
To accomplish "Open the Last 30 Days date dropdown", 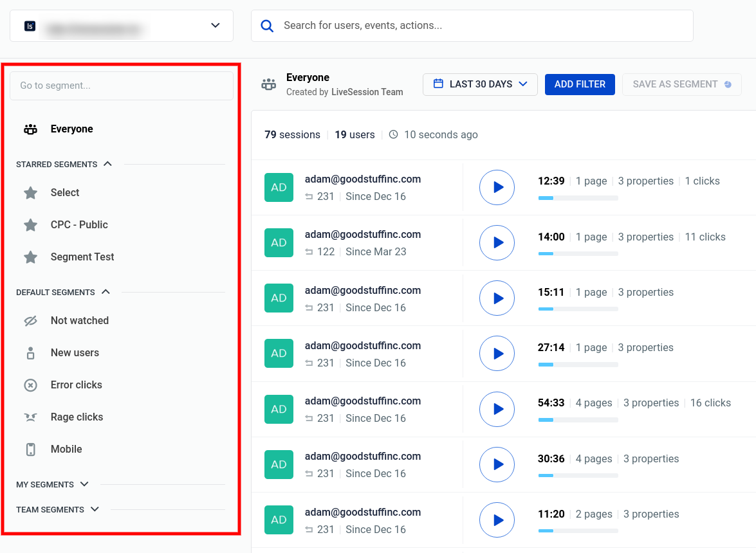I will pyautogui.click(x=480, y=84).
